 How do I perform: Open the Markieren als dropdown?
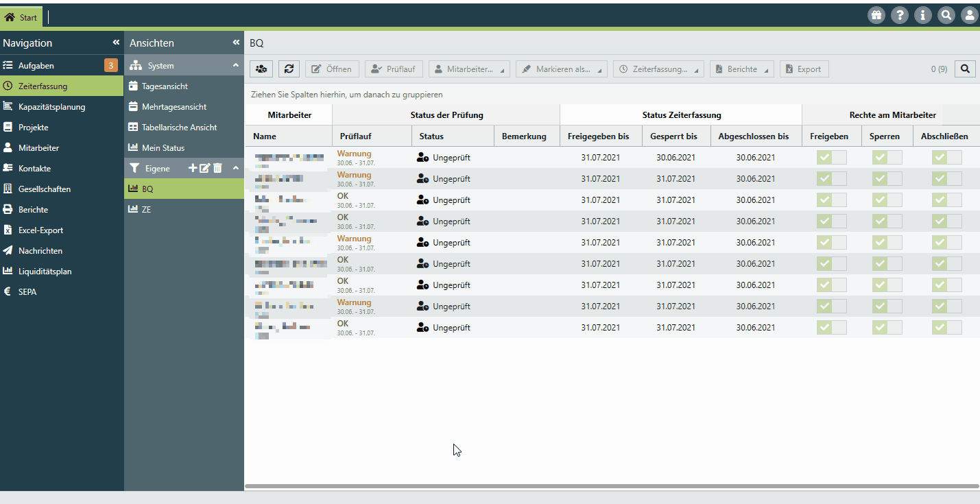click(562, 69)
